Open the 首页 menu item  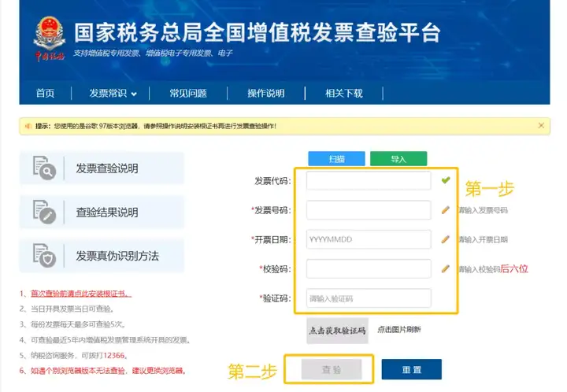(45, 93)
